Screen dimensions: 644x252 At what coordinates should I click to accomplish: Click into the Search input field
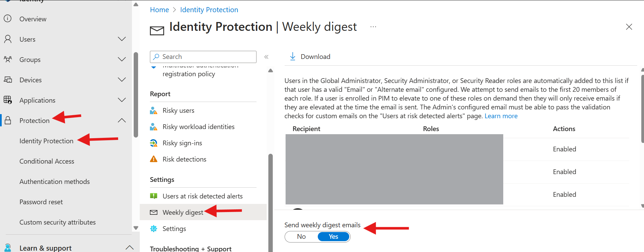click(x=203, y=57)
